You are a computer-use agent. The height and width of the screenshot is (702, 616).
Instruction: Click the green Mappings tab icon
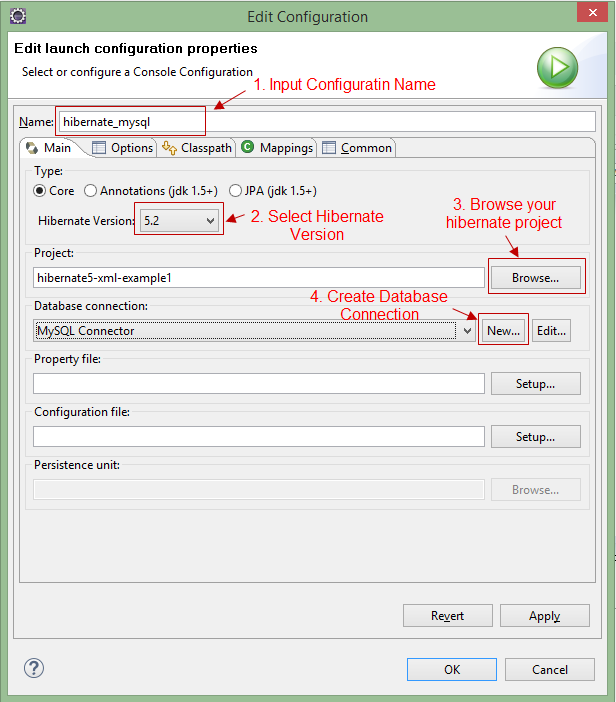coord(247,147)
